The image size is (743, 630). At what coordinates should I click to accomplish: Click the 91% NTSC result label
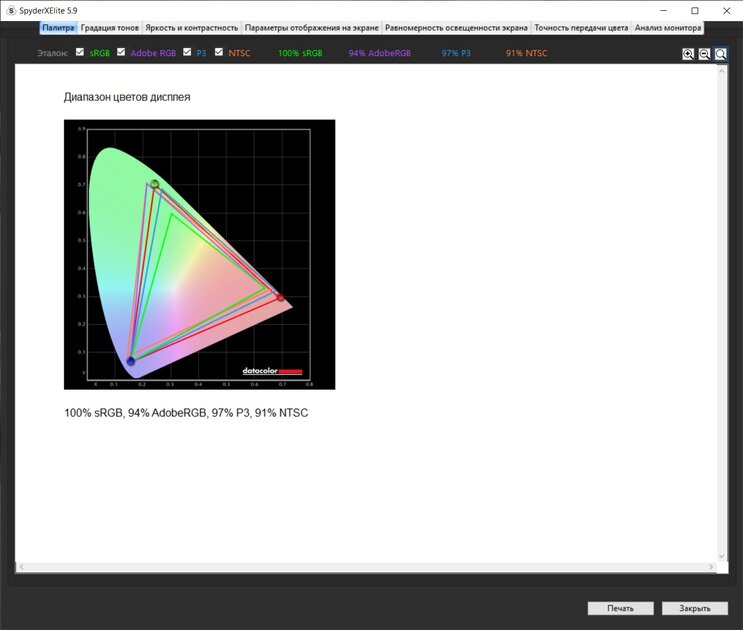526,53
